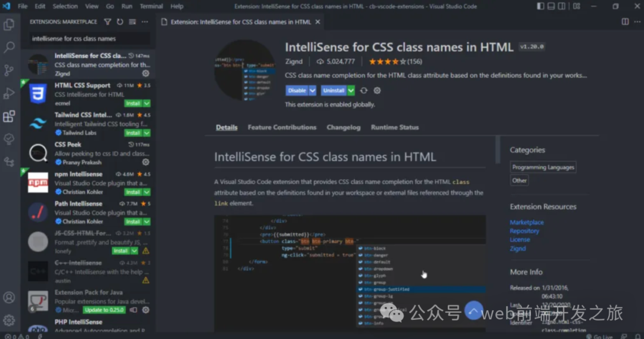Open the Explorer view in activity bar
This screenshot has width=644, height=339.
tap(9, 24)
